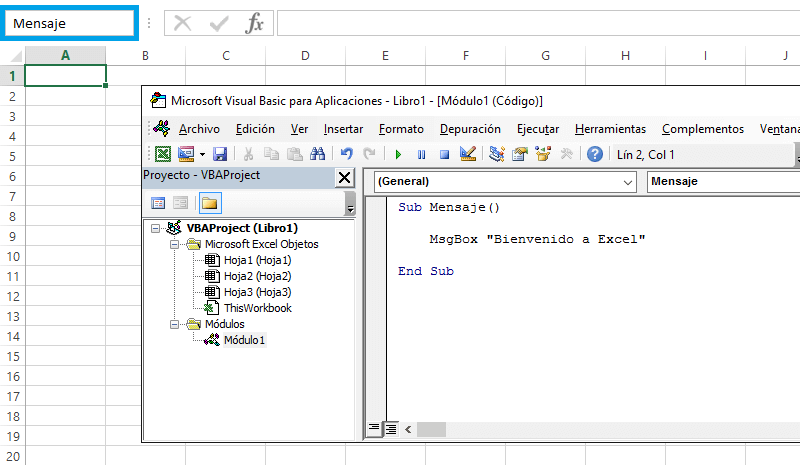Switch to Full Module View button
Screen dimensions: 800x465
[x=391, y=429]
